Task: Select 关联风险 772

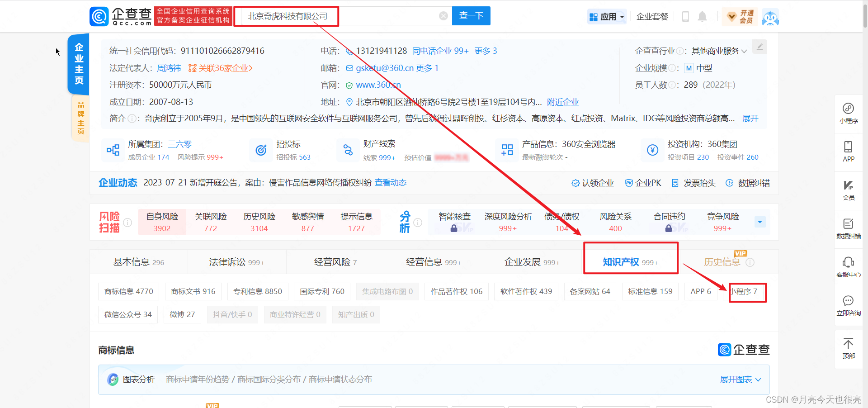Action: [x=211, y=222]
